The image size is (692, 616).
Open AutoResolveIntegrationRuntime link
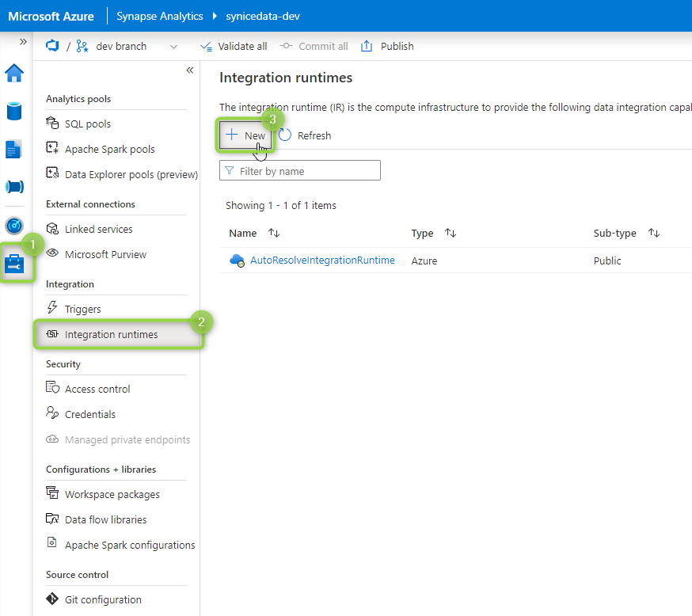pyautogui.click(x=322, y=260)
